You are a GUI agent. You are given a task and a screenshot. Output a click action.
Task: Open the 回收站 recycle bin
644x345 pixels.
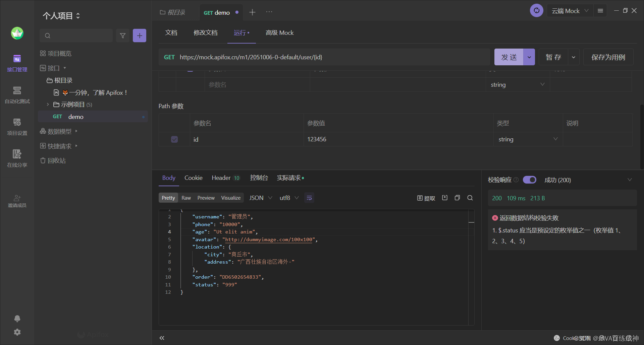tap(53, 160)
